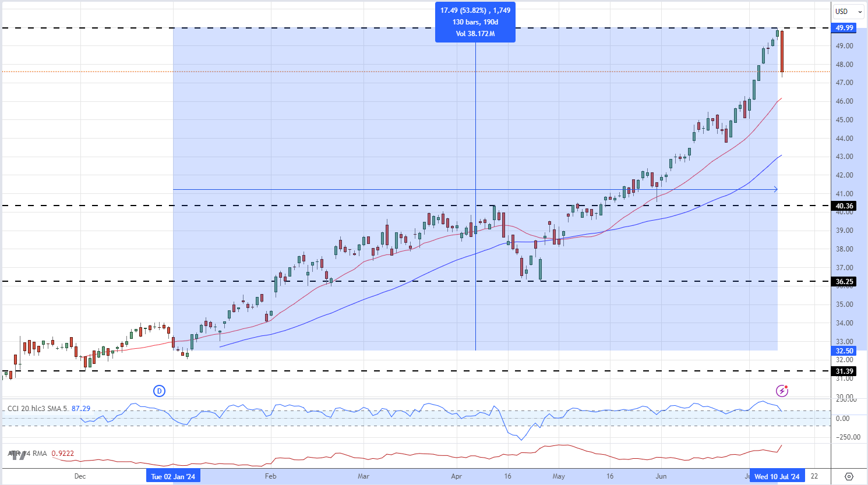This screenshot has width=868, height=485.
Task: Click the 43.00 price axis label
Action: coord(844,157)
